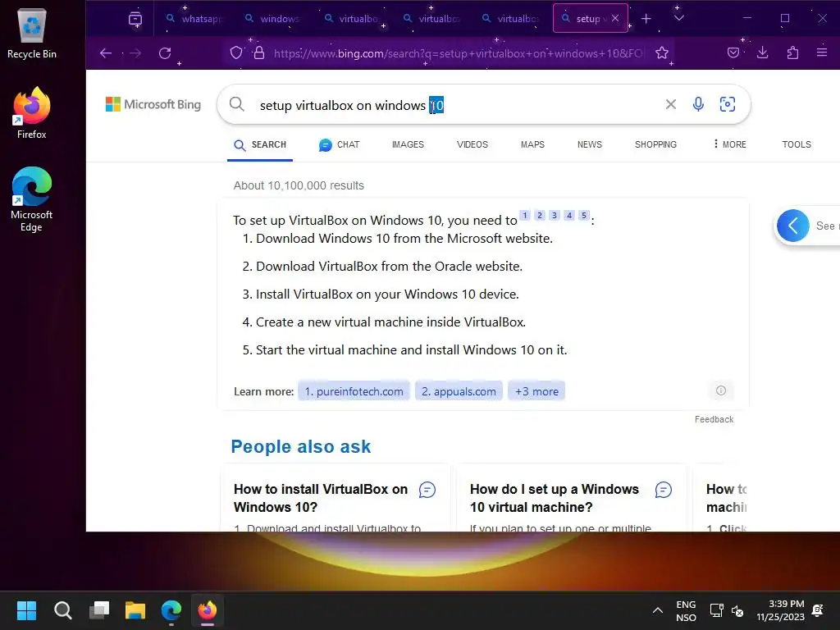Open muted volume tray icon

[737, 610]
